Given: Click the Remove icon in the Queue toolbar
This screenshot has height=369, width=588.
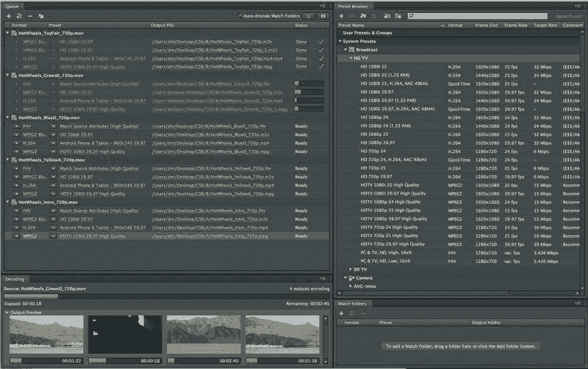Looking at the screenshot, I should 30,16.
